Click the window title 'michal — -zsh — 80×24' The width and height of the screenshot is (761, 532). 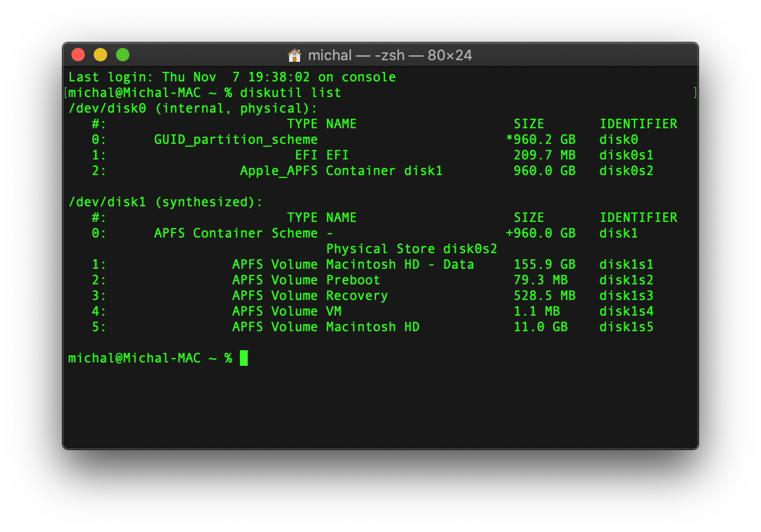pos(390,55)
